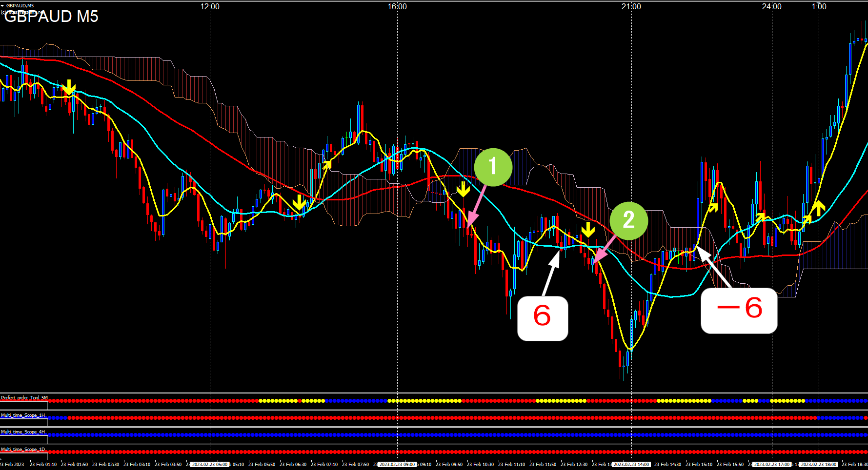Viewport: 868px width, 470px height.
Task: Open the triangle menu beside GBPAUD,M5
Action: pyautogui.click(x=2, y=6)
